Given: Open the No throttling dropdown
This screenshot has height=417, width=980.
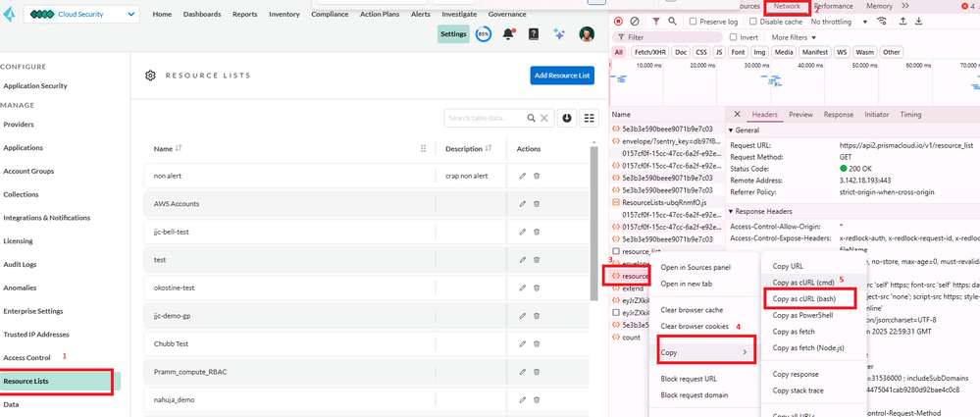Looking at the screenshot, I should tap(840, 21).
